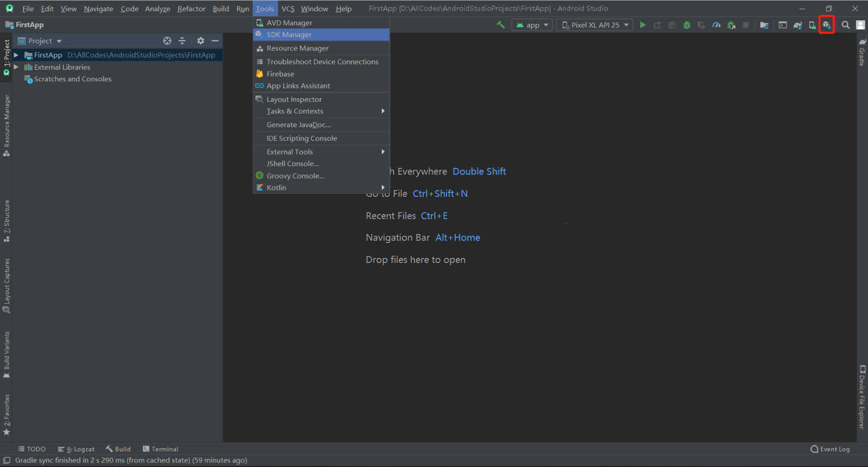The image size is (868, 467).
Task: Toggle tool window buttons icon in status bar
Action: coord(7,460)
